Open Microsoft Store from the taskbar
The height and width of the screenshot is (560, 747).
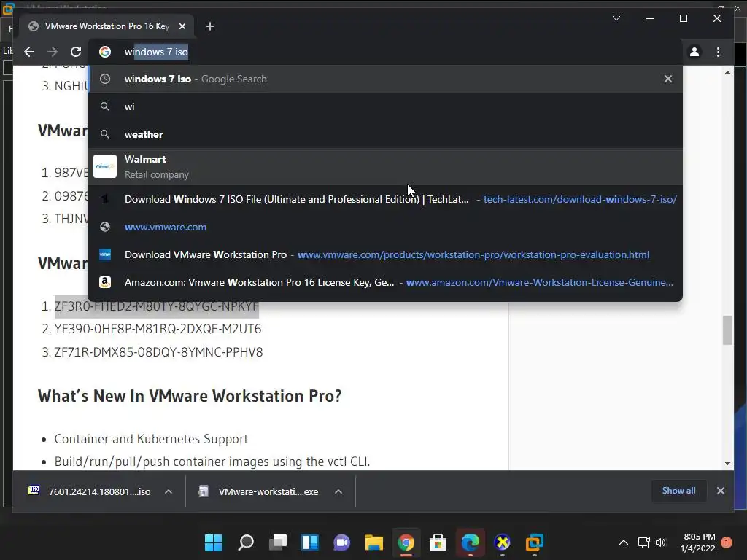pos(438,542)
